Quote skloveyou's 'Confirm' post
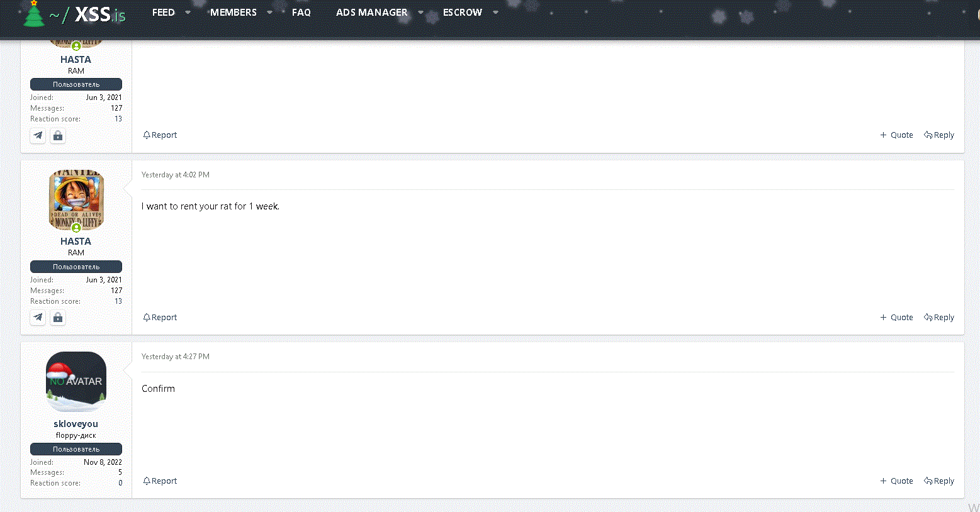Viewport: 980px width, 512px height. 896,481
